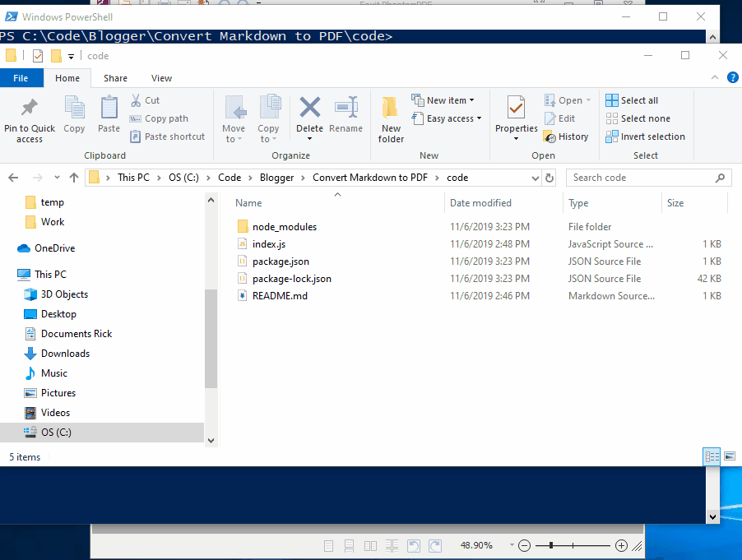Click zoom out minus in PDF viewer
The height and width of the screenshot is (560, 742).
coord(524,546)
